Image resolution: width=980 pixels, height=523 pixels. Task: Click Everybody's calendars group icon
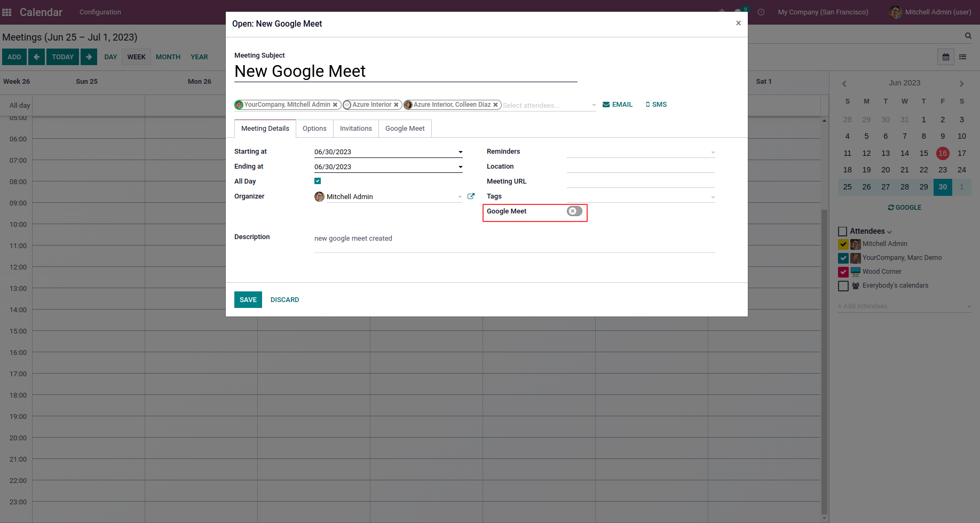point(856,286)
